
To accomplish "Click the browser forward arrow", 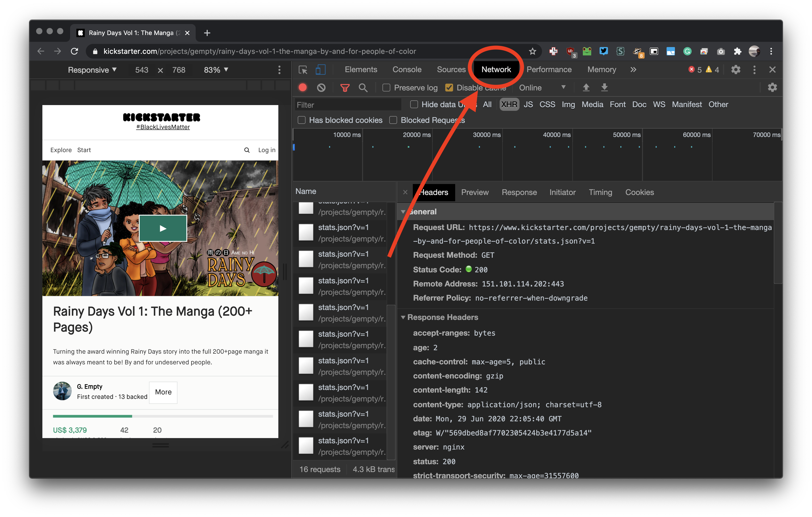I will pyautogui.click(x=58, y=51).
